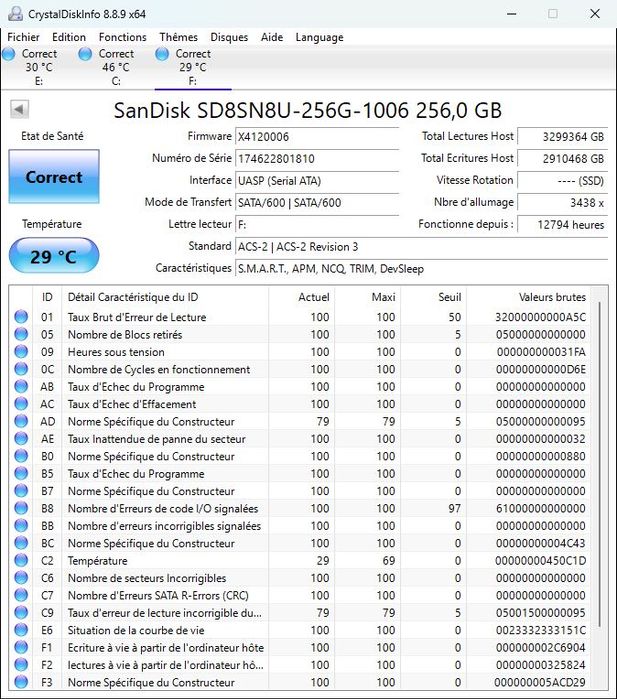617x699 pixels.
Task: Click the 29 °C temperature button
Action: (x=54, y=256)
